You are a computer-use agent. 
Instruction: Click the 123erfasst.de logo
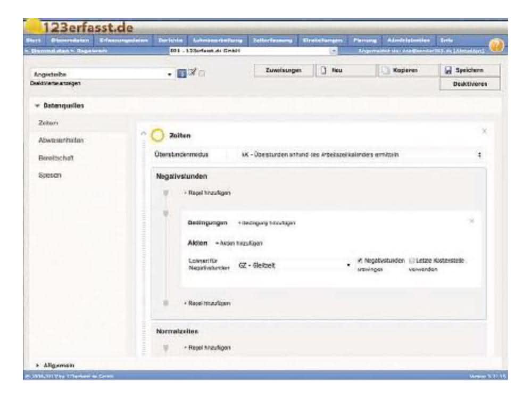tap(80, 27)
